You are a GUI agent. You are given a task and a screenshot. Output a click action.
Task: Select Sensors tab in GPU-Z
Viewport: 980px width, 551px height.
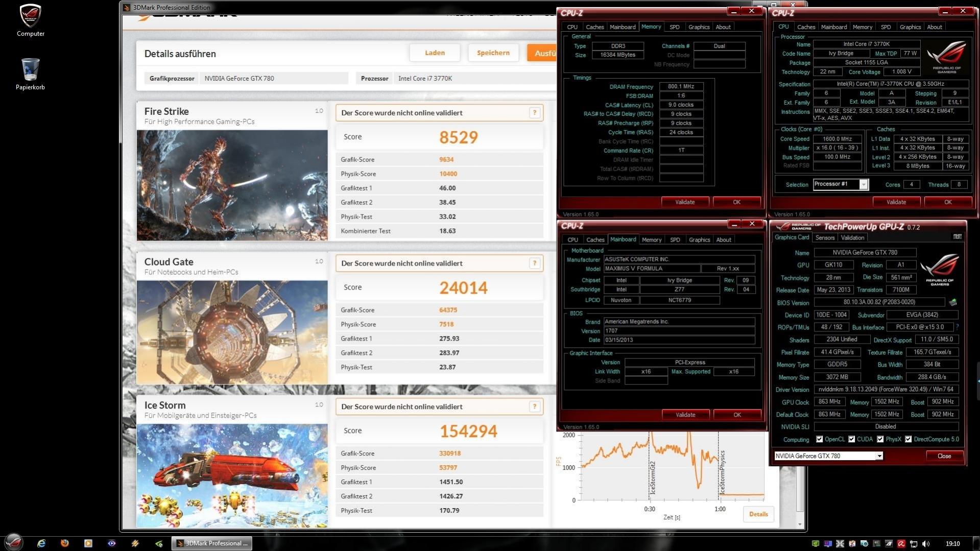[x=825, y=237]
